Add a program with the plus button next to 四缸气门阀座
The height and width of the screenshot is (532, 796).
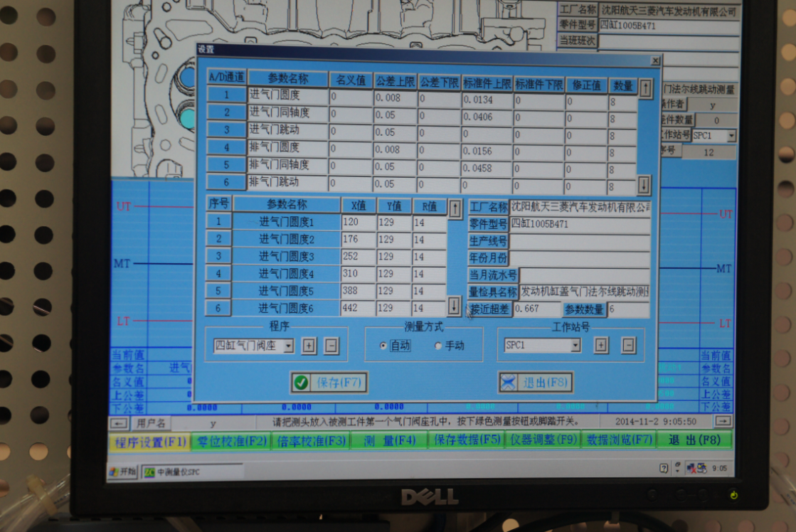309,346
